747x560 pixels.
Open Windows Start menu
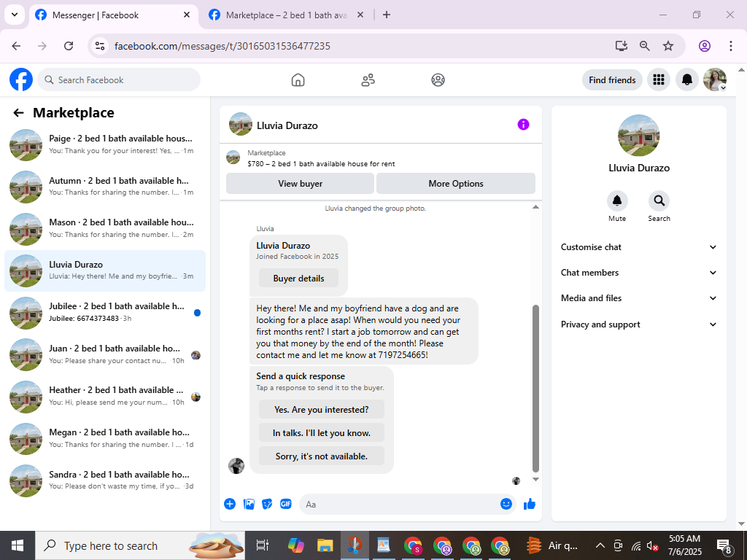(18, 545)
